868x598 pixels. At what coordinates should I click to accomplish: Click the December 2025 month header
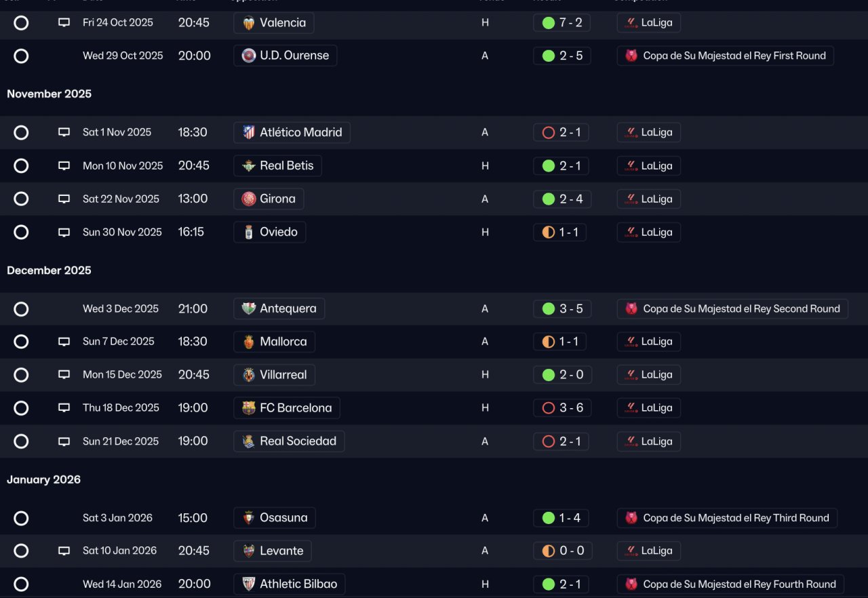[49, 271]
